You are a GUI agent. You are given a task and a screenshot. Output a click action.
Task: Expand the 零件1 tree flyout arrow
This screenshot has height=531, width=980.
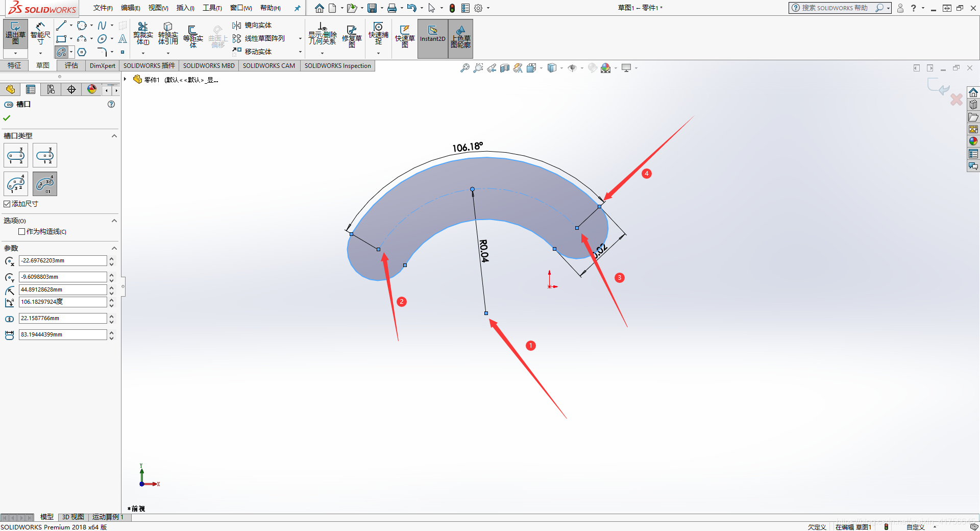point(125,79)
